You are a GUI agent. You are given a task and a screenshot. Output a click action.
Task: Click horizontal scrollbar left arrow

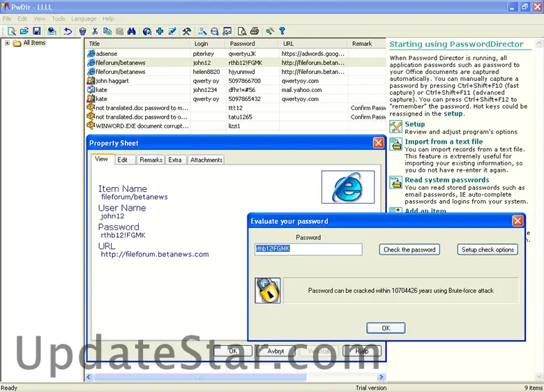pyautogui.click(x=89, y=377)
